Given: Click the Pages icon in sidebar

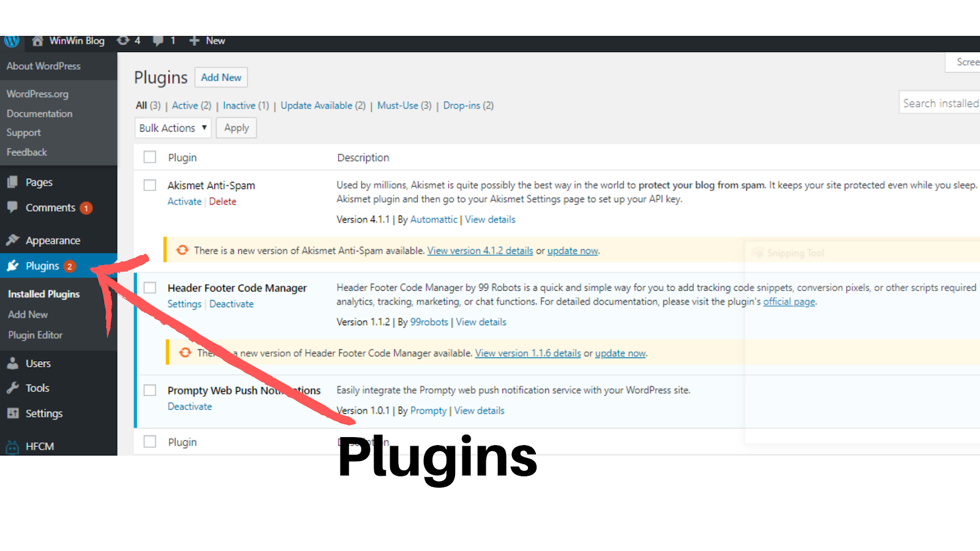Looking at the screenshot, I should pyautogui.click(x=12, y=182).
